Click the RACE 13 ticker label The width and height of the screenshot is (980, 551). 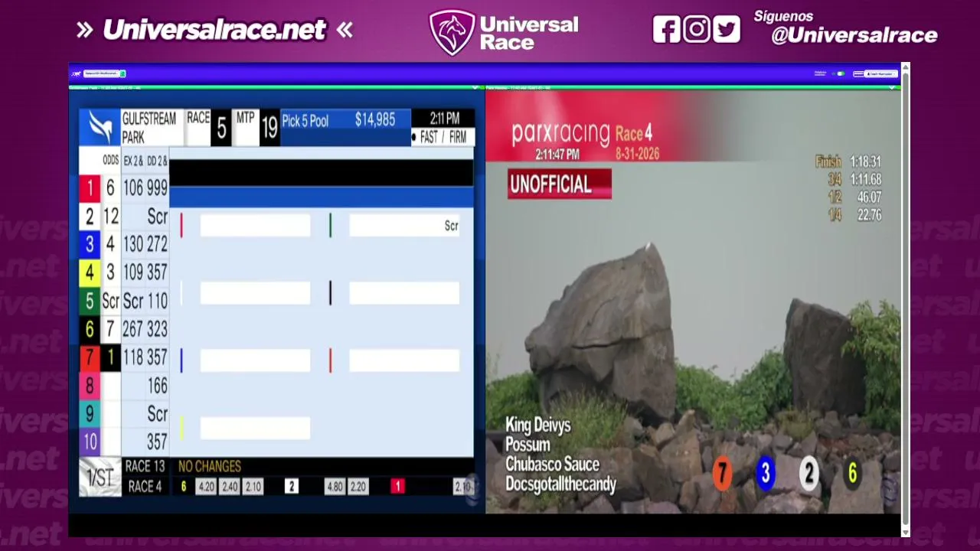pos(145,466)
